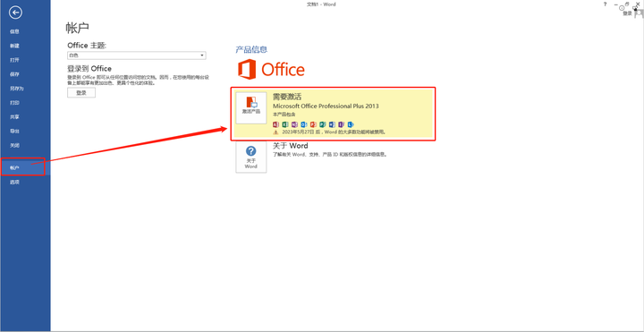Choose 保存 (Save) in the sidebar
The height and width of the screenshot is (332, 644).
15,74
